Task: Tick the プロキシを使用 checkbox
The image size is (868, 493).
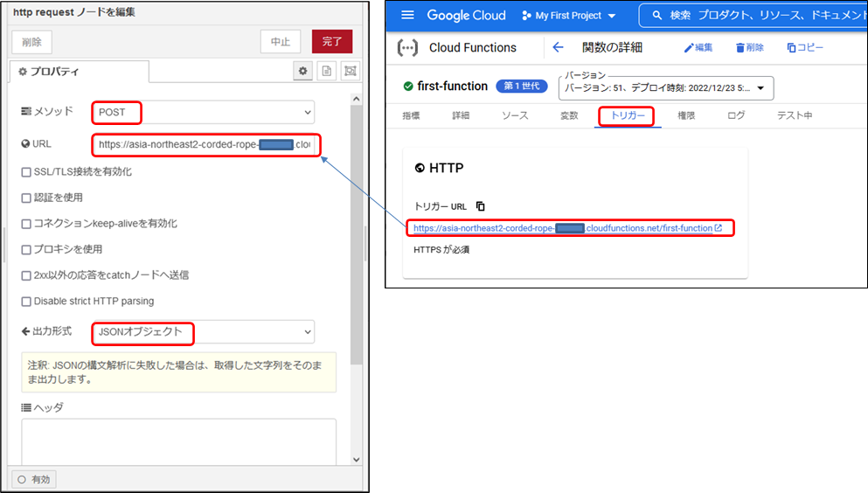Action: click(26, 249)
